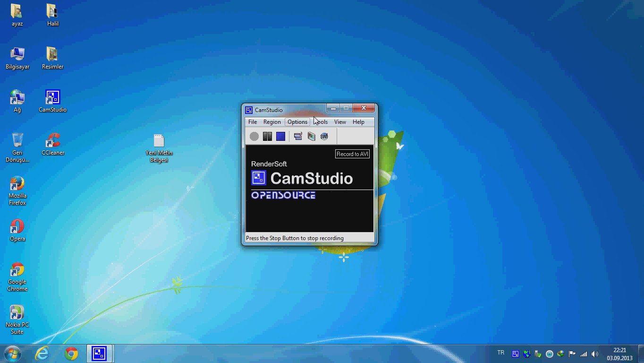Image resolution: width=644 pixels, height=363 pixels.
Task: Launch Google Chrome from the taskbar
Action: [x=71, y=354]
